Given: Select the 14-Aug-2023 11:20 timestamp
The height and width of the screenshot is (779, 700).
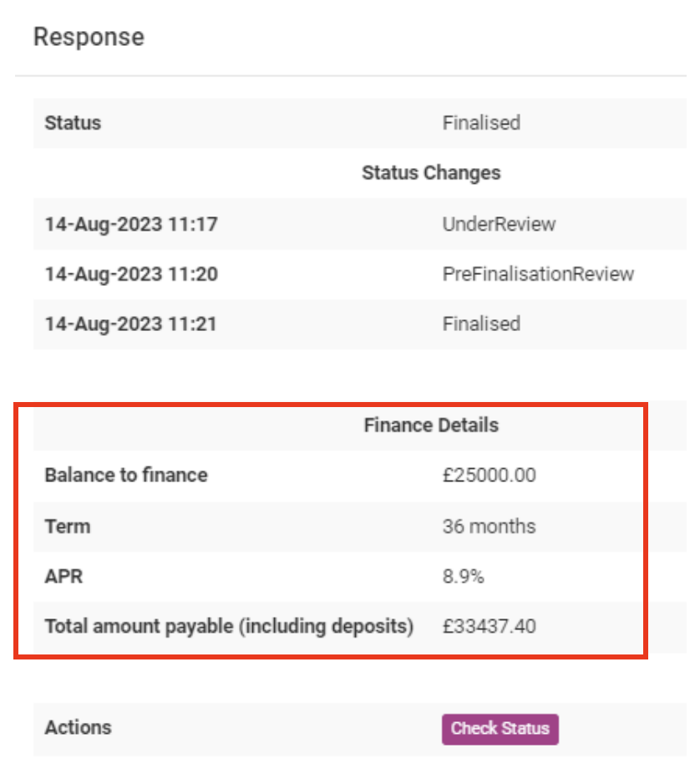Looking at the screenshot, I should tap(131, 274).
